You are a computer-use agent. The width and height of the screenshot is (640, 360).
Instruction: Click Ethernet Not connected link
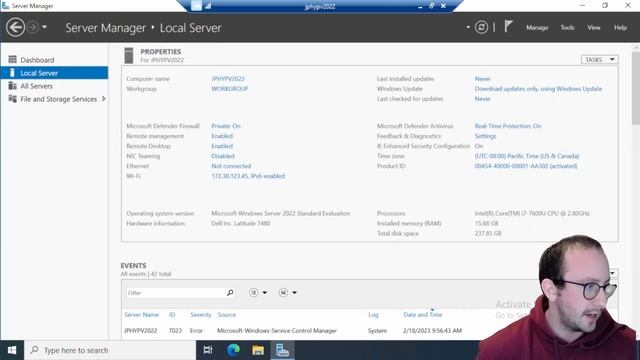point(231,166)
